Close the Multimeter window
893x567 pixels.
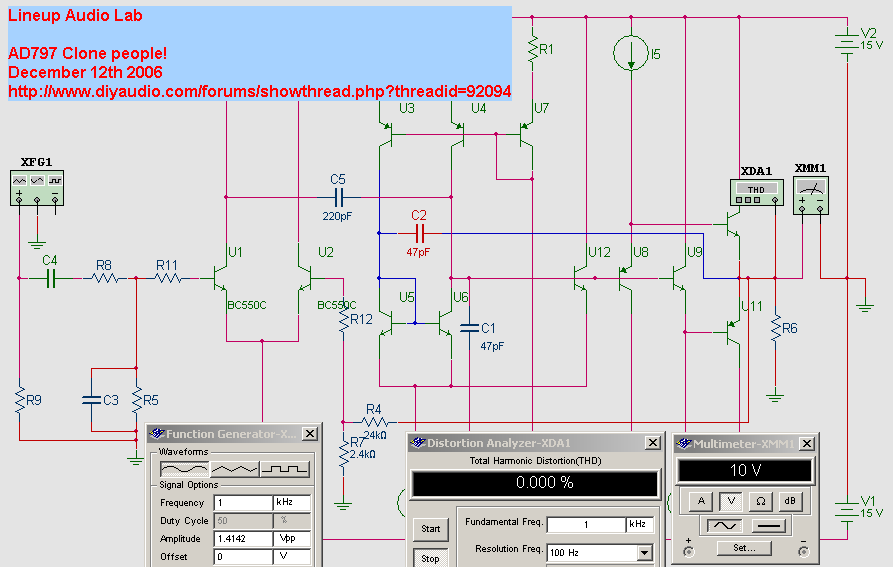[x=807, y=443]
